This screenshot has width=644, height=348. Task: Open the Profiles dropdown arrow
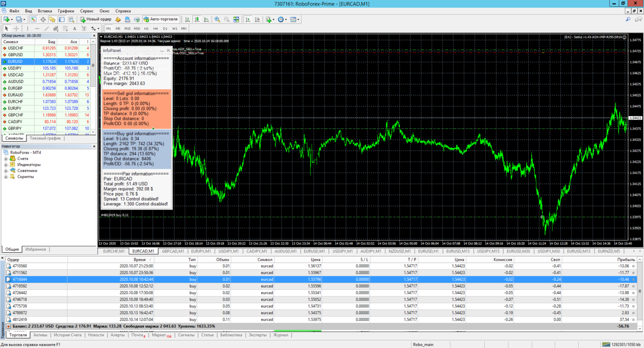(x=24, y=19)
